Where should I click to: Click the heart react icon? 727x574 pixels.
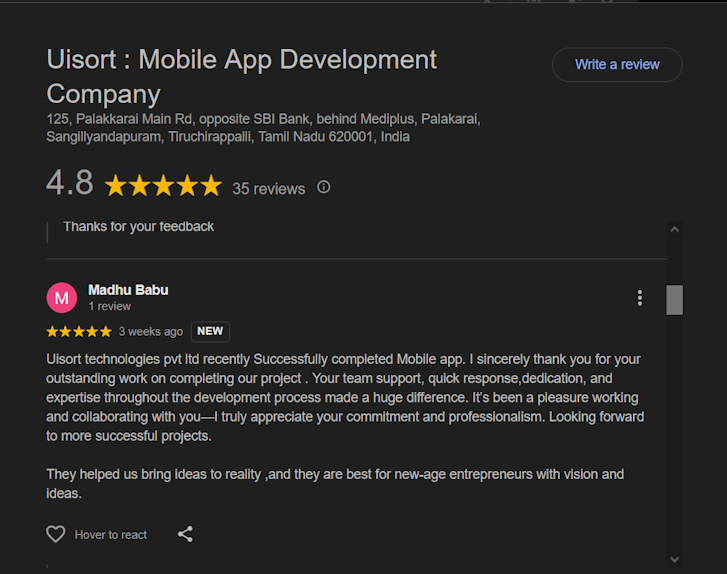(56, 534)
